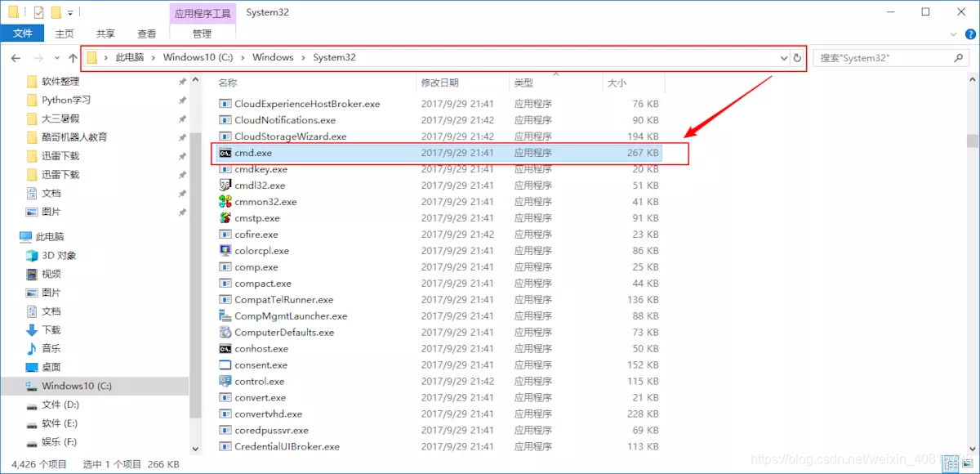Select the cmstp.exe file icon

click(225, 218)
